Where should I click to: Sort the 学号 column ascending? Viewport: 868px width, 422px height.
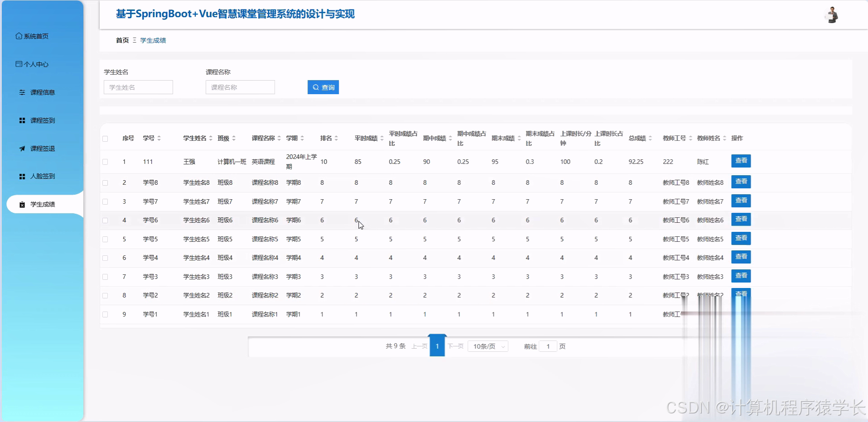pyautogui.click(x=159, y=136)
